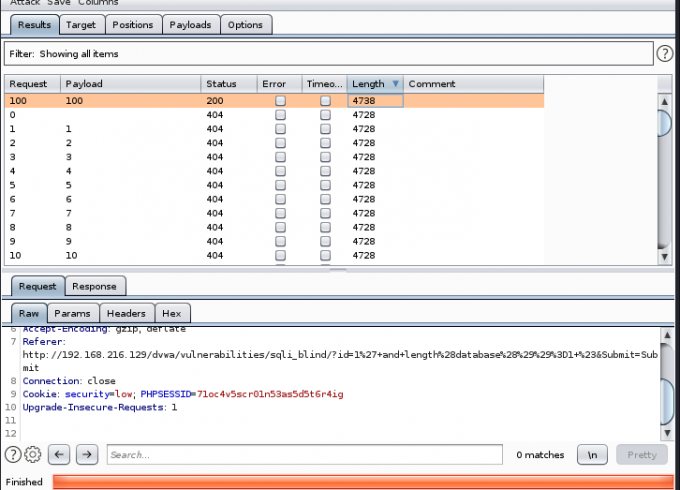Click the Pretty button
The height and width of the screenshot is (490, 680).
642,454
